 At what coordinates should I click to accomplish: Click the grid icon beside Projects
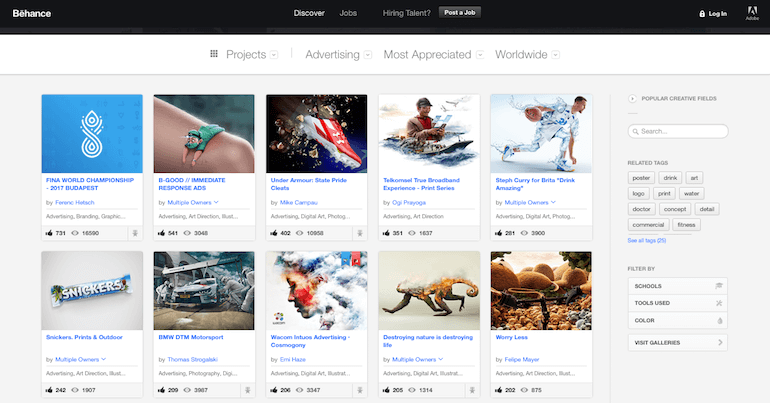[x=214, y=54]
